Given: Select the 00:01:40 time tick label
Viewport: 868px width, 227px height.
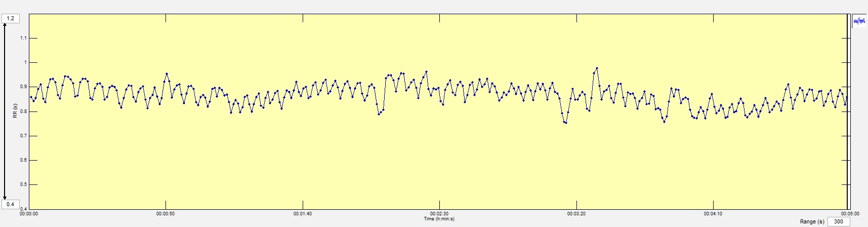Looking at the screenshot, I should 303,214.
